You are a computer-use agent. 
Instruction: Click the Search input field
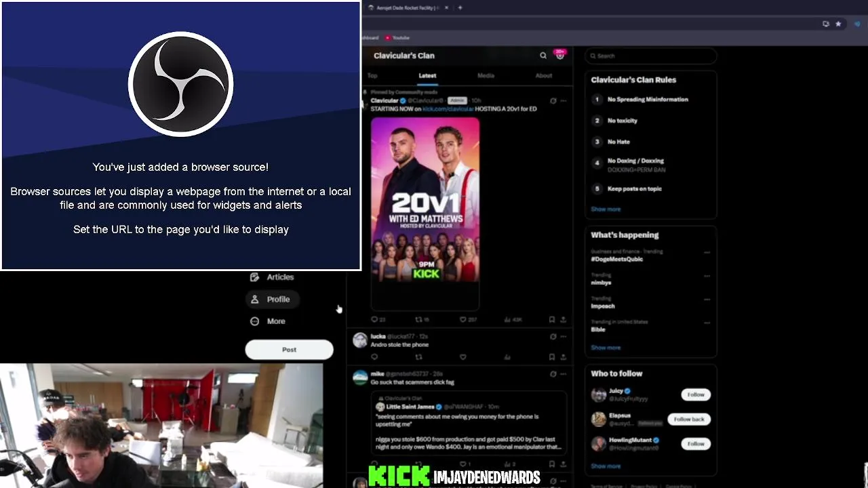click(651, 56)
